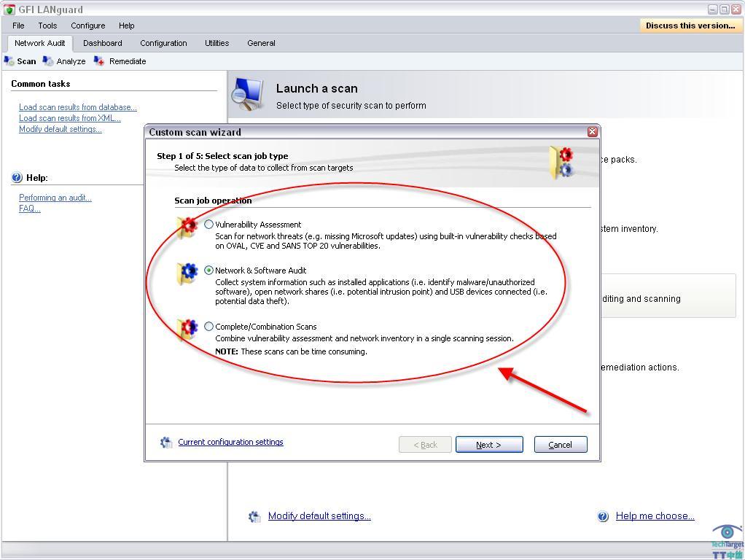Open the Help menu

coord(126,26)
